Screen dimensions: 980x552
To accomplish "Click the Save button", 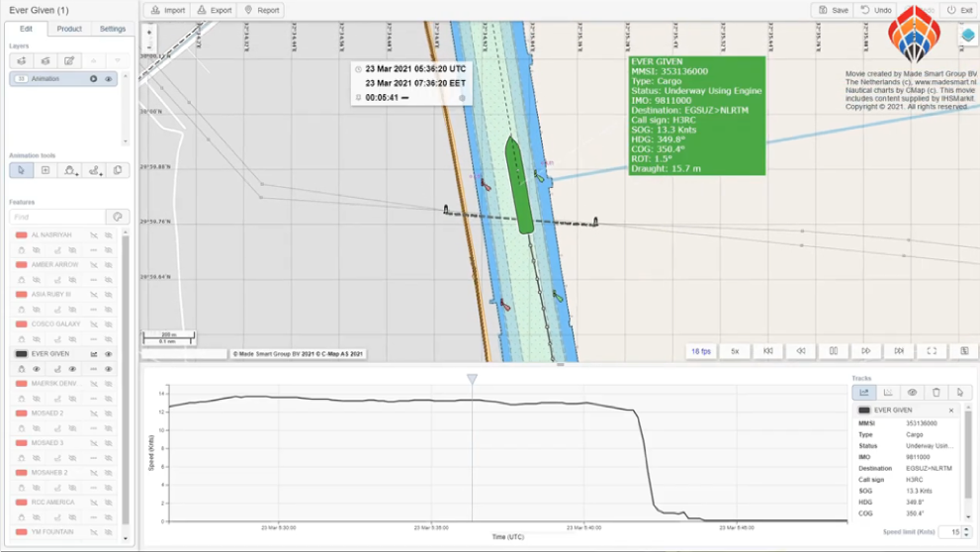I will click(x=833, y=10).
